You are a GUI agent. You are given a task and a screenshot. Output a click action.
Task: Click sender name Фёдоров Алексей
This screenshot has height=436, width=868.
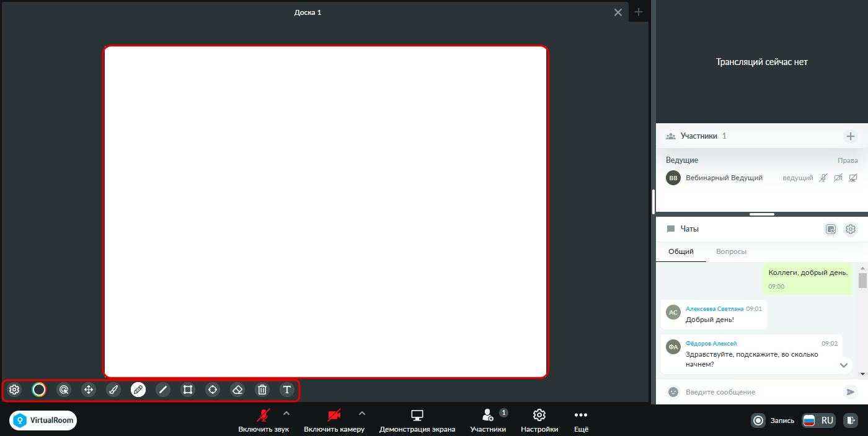[711, 343]
